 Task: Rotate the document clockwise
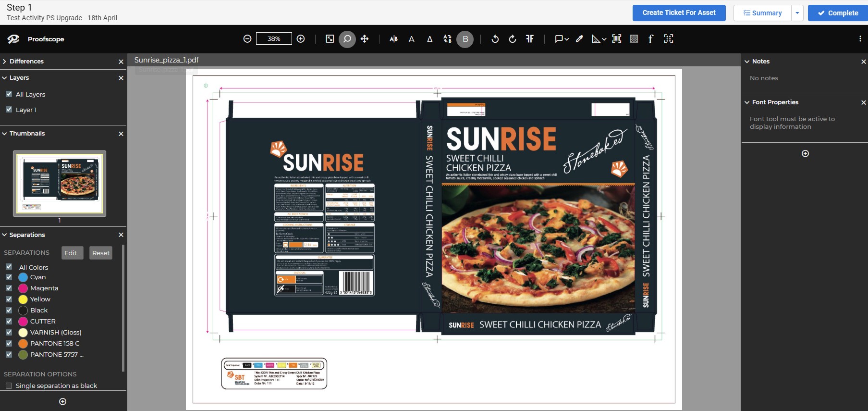(513, 39)
